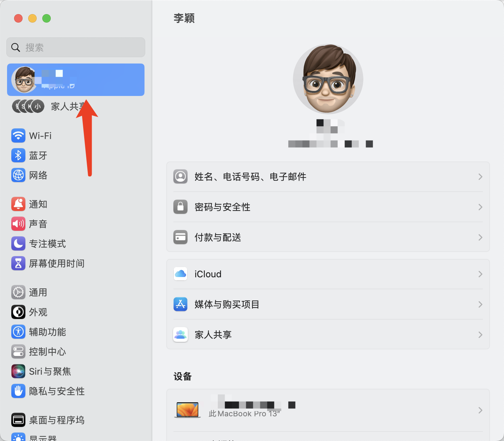
Task: Expand 密码与安全性 details
Action: pyautogui.click(x=328, y=207)
